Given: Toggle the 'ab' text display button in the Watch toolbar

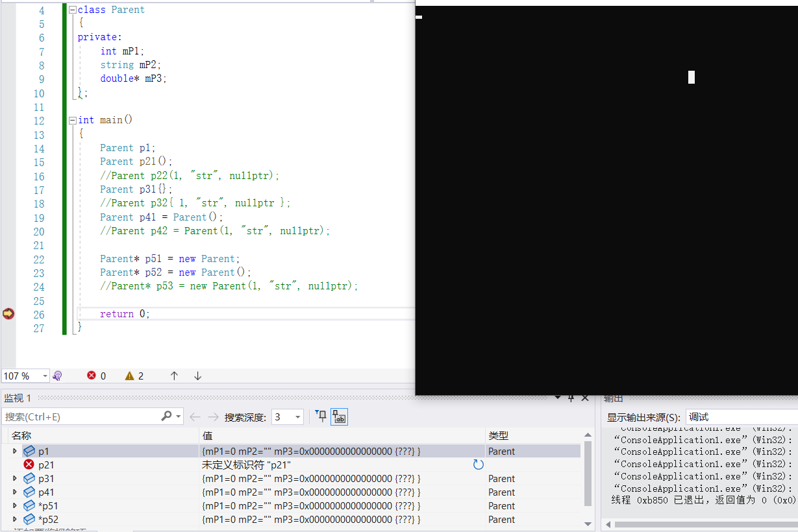Looking at the screenshot, I should [x=339, y=416].
